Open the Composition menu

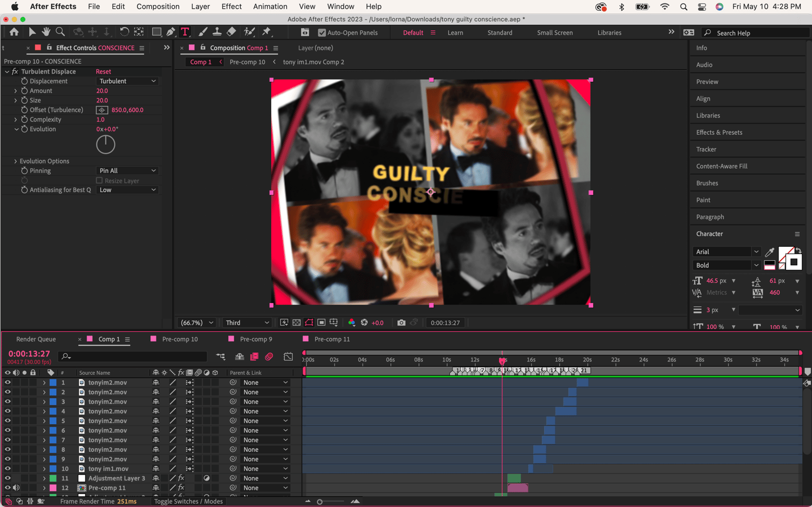point(158,6)
